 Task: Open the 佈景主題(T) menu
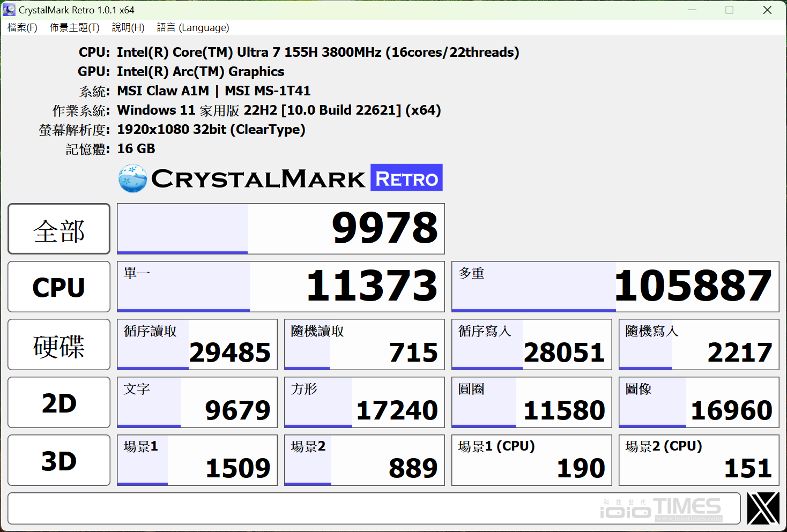point(75,27)
